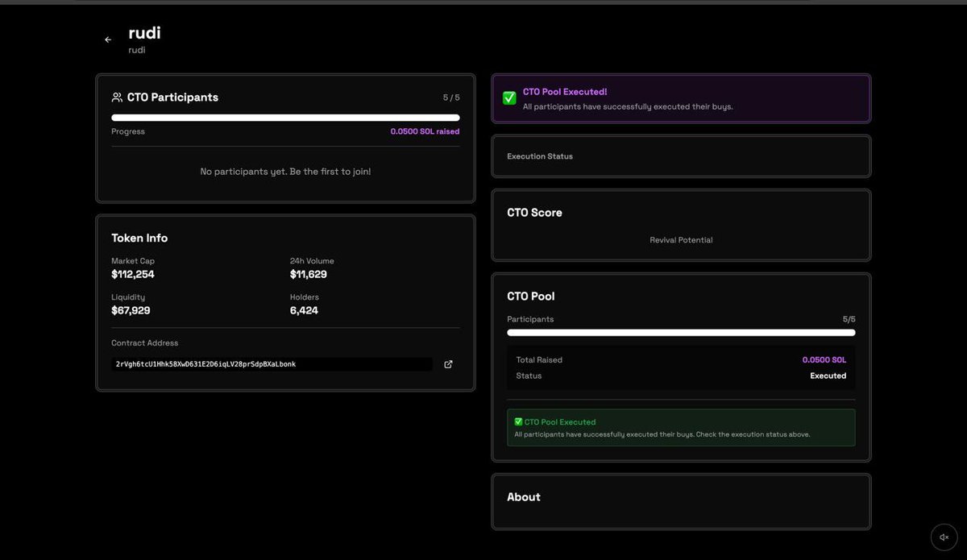
Task: Click the green checkmark in CTO Pool Executed banner
Action: (x=508, y=97)
